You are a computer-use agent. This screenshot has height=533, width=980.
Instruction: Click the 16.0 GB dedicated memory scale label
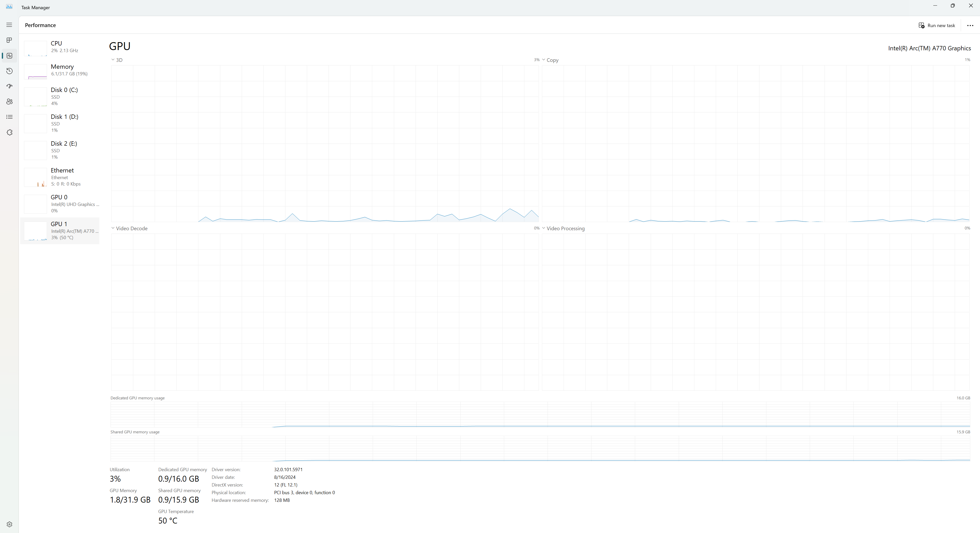[963, 398]
